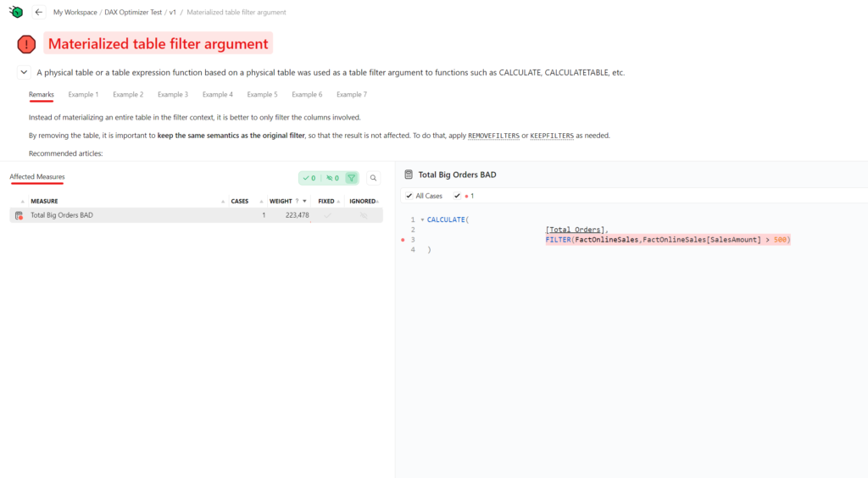
Task: Select the Remarks tab
Action: pos(41,95)
